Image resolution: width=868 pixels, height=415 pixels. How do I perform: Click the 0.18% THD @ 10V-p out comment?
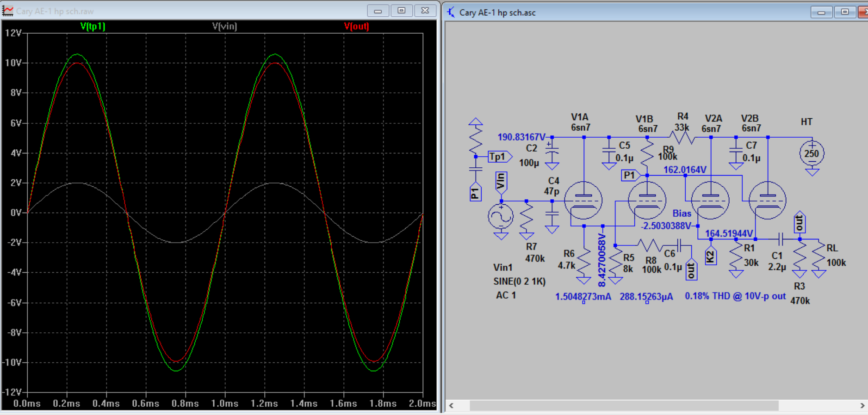(x=735, y=296)
